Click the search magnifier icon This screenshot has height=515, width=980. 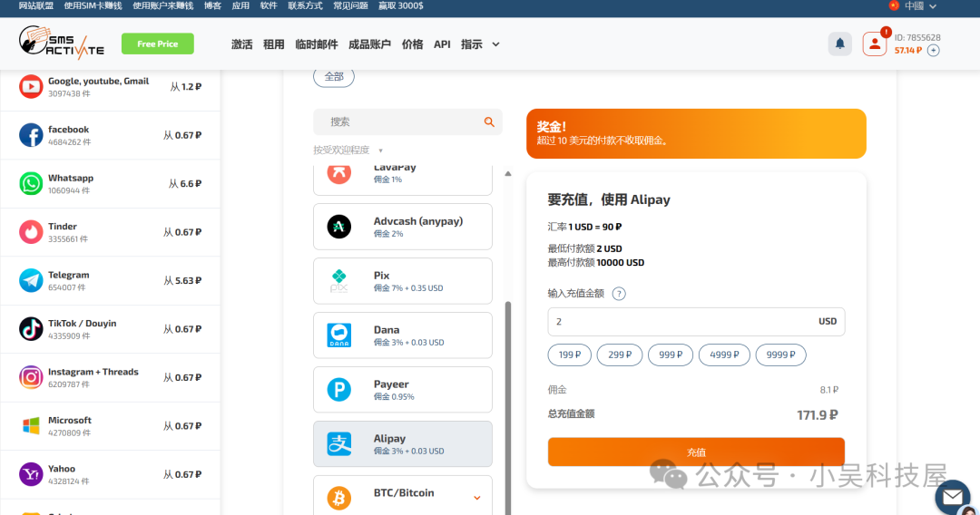pyautogui.click(x=489, y=121)
